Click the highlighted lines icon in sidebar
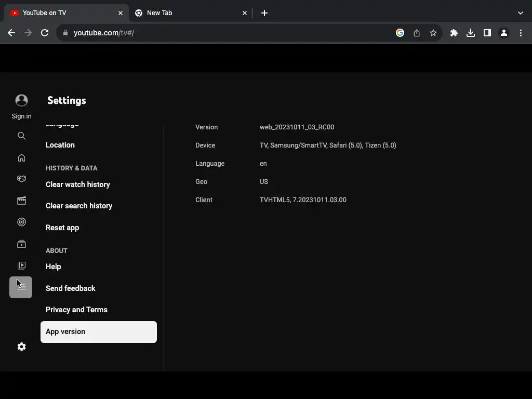The width and height of the screenshot is (532, 399). [x=21, y=287]
